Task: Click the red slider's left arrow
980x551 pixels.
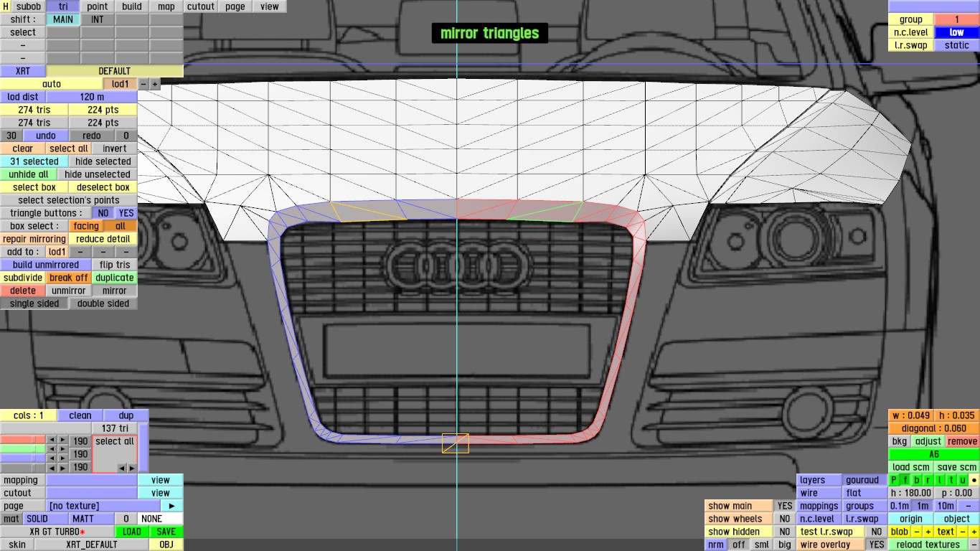Action: (x=51, y=440)
